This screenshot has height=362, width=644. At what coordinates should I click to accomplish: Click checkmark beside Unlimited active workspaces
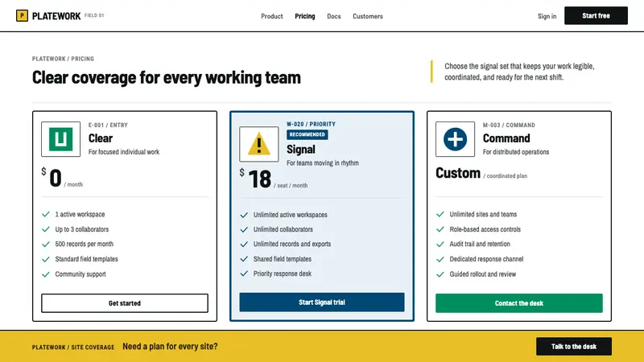pyautogui.click(x=244, y=215)
